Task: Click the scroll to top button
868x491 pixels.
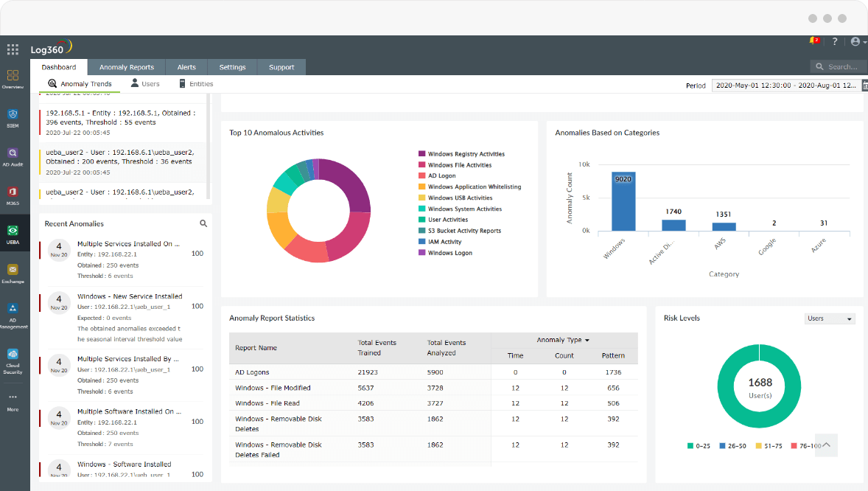Action: 826,445
